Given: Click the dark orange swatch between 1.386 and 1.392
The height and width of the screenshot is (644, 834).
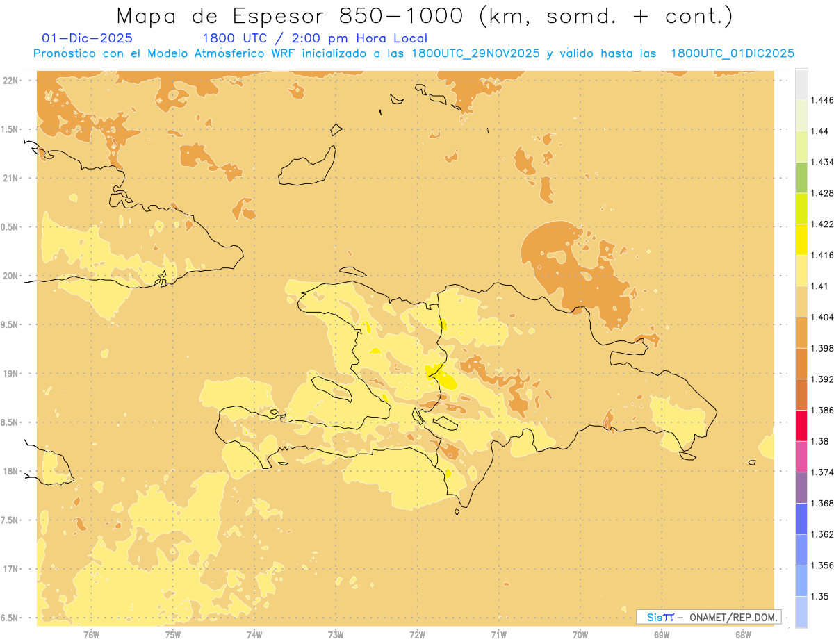Looking at the screenshot, I should coord(801,395).
